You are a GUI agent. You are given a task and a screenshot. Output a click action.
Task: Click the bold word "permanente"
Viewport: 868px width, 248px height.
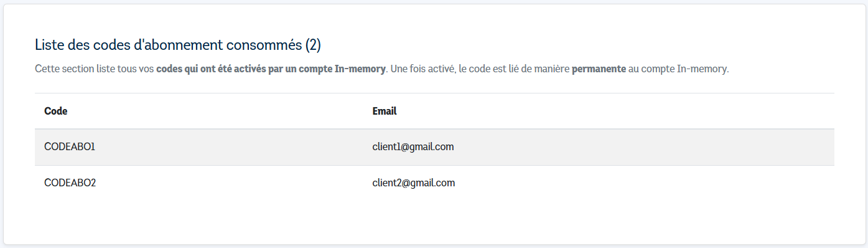[599, 69]
